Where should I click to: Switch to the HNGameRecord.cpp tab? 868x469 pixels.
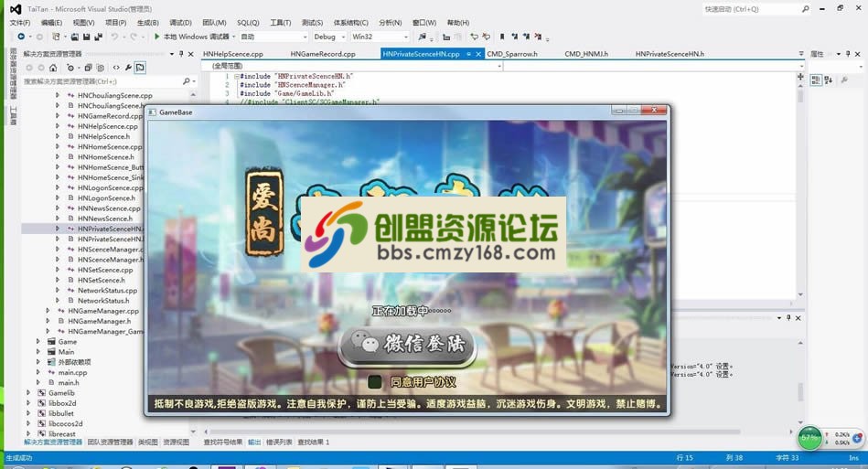tap(323, 54)
